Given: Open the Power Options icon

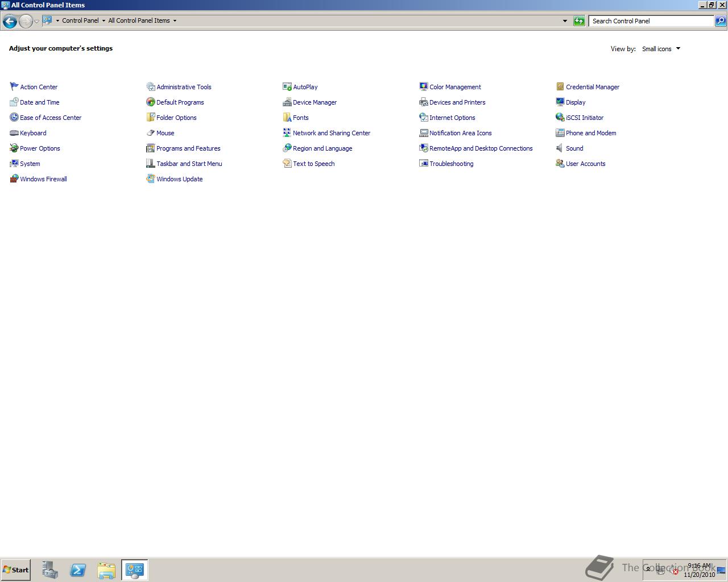Looking at the screenshot, I should coord(14,148).
